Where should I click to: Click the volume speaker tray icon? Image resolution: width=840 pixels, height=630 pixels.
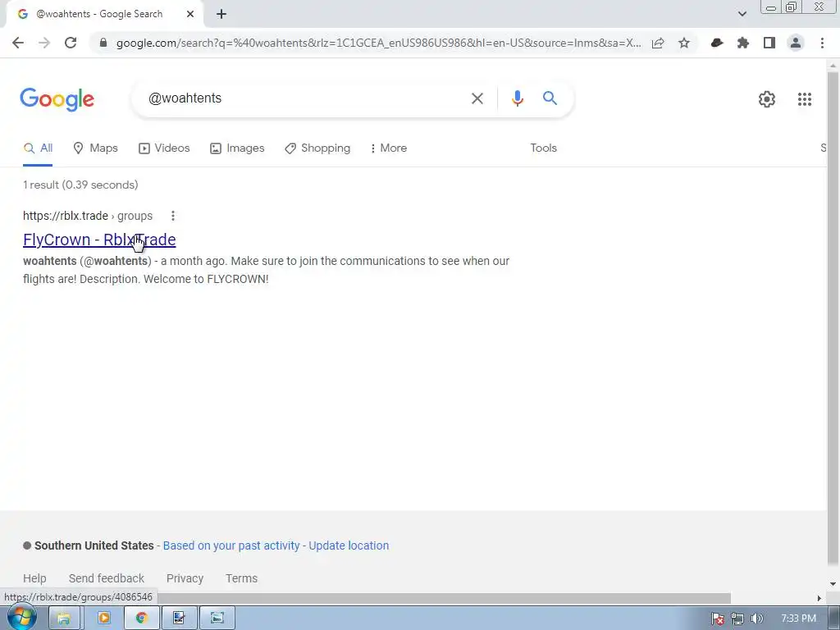coord(756,619)
